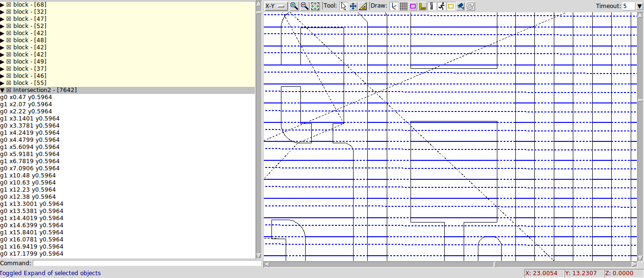The image size is (644, 278).
Task: Activate the Ruler measuring tool
Action: (x=363, y=6)
